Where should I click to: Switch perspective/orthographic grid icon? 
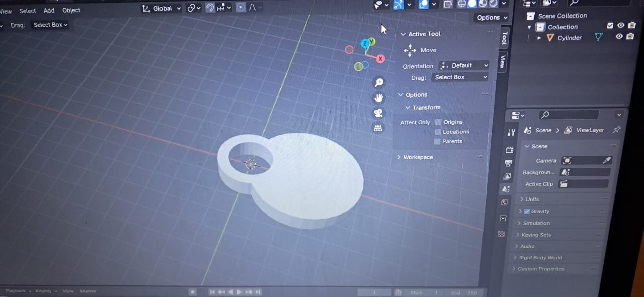[378, 128]
